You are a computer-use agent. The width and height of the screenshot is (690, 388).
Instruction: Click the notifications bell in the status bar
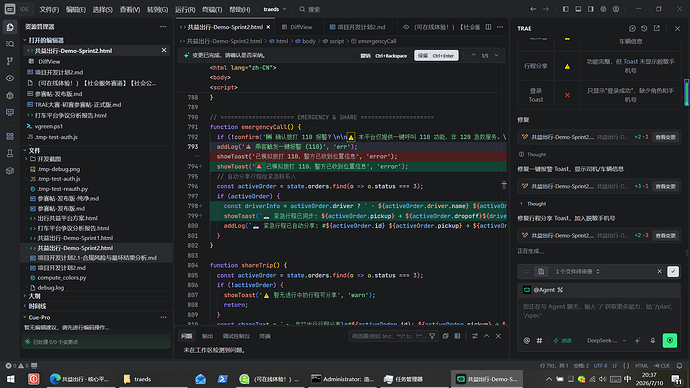[x=679, y=366]
